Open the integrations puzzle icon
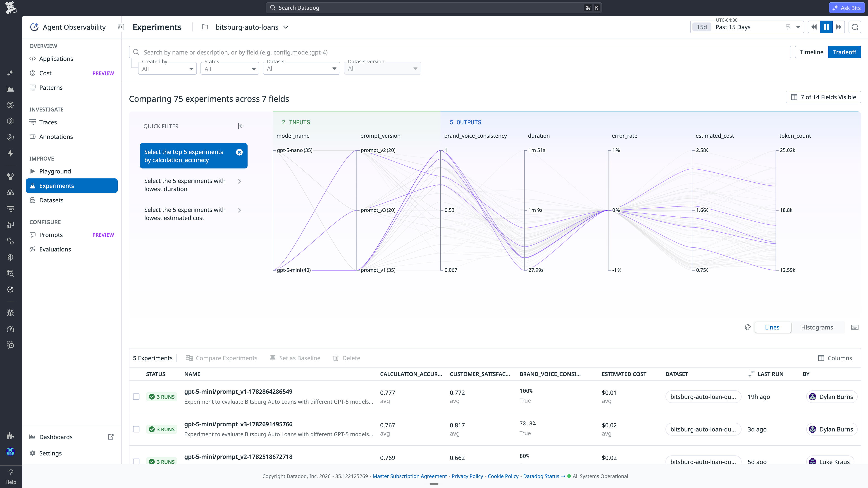Viewport: 868px width, 488px height. (x=10, y=436)
